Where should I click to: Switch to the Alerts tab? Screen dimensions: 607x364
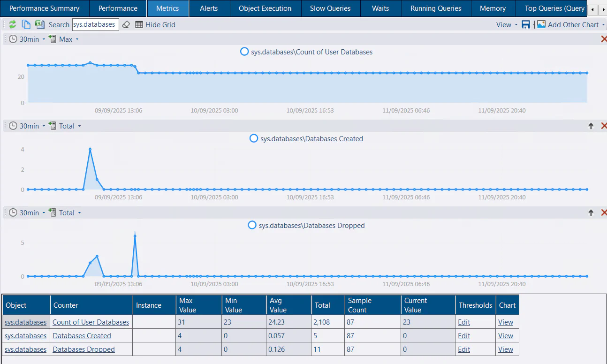(x=209, y=8)
